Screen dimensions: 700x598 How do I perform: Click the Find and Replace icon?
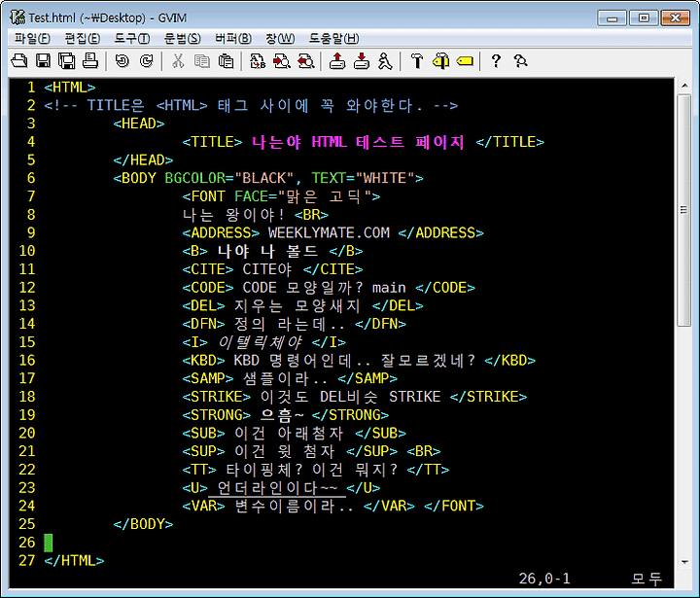tap(258, 60)
